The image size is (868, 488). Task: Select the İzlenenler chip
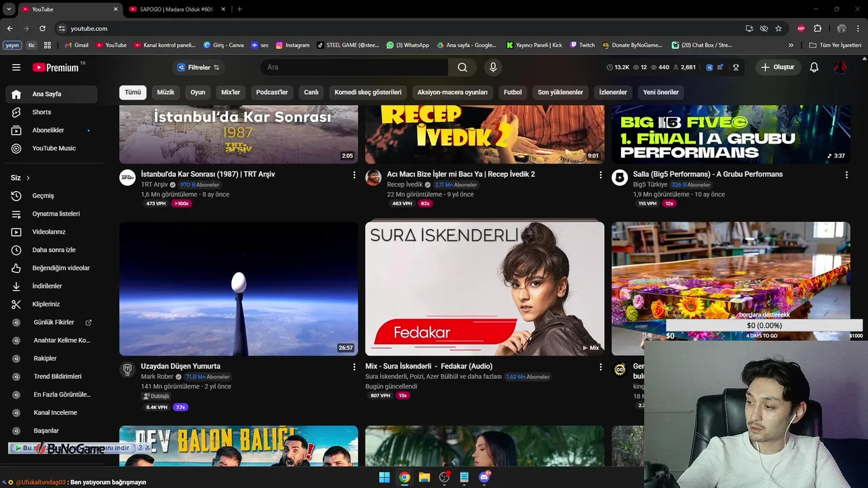point(613,92)
